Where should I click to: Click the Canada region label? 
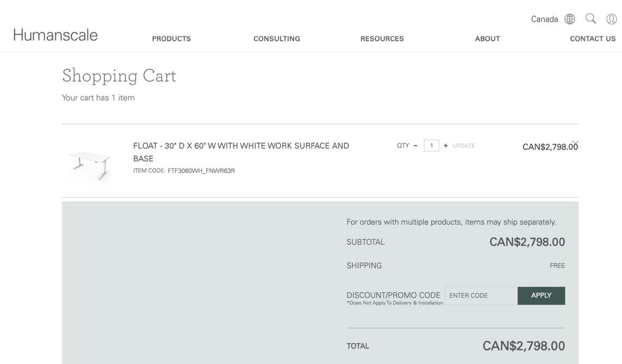pyautogui.click(x=544, y=19)
